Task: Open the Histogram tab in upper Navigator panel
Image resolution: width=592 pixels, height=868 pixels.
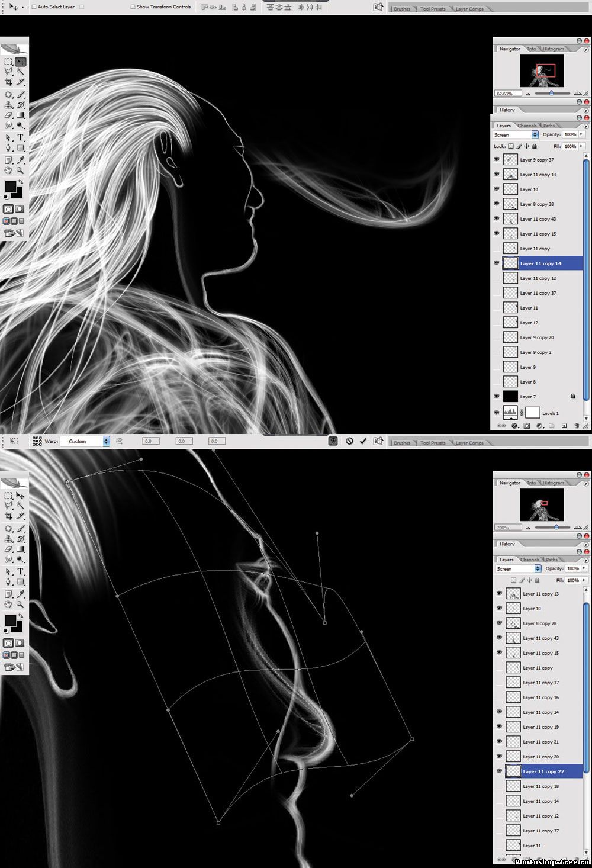Action: tap(553, 49)
